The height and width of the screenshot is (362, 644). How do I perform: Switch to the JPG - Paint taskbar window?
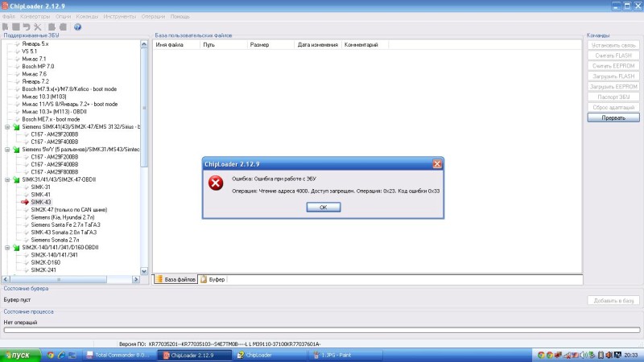coord(339,355)
